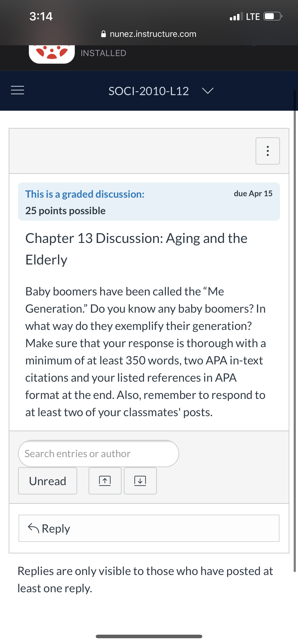
Task: Open the red app icon in banner
Action: click(52, 54)
